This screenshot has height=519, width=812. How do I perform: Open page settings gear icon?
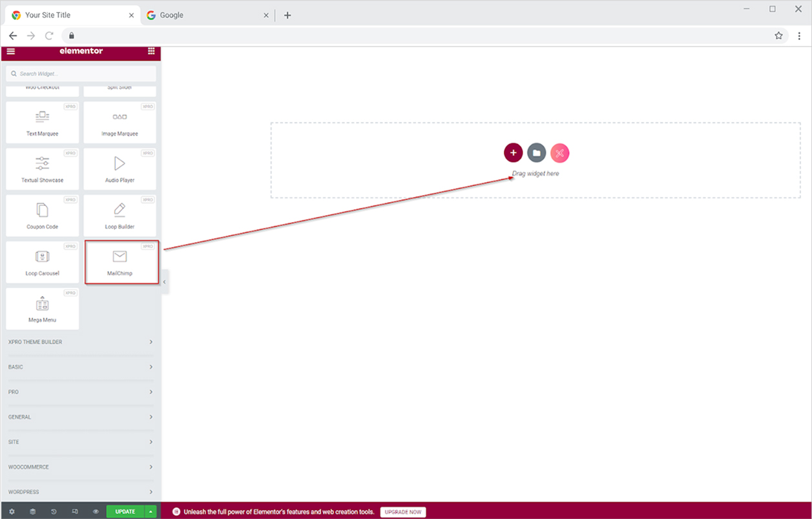click(12, 512)
